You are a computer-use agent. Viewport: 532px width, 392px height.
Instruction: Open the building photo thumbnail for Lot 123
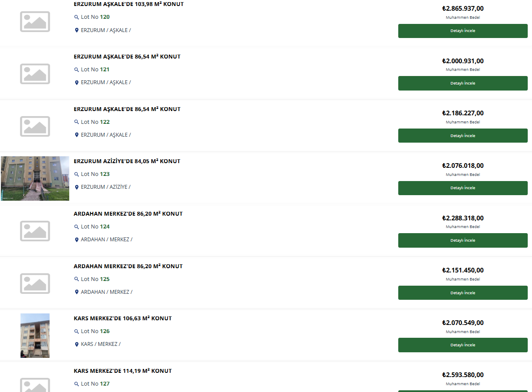(x=35, y=178)
